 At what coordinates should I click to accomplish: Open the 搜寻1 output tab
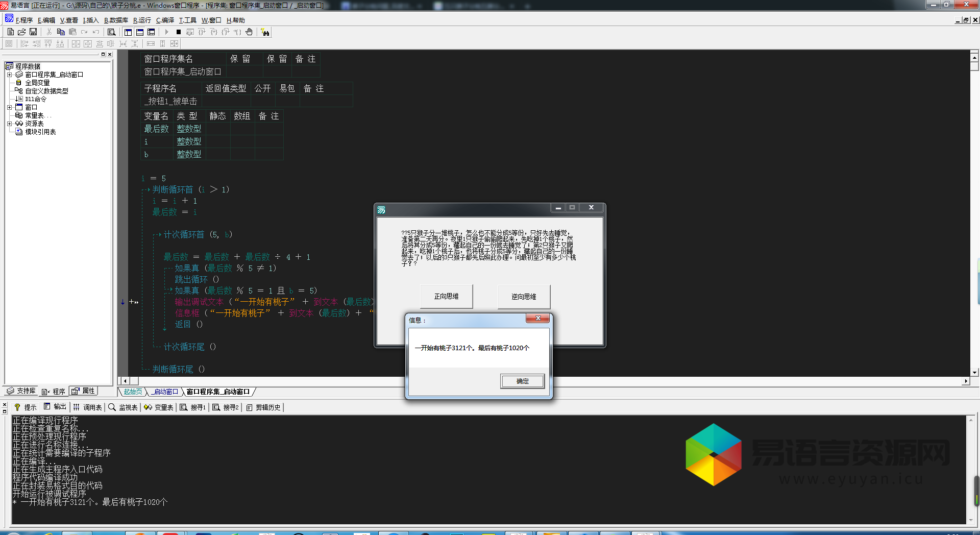[x=192, y=407]
